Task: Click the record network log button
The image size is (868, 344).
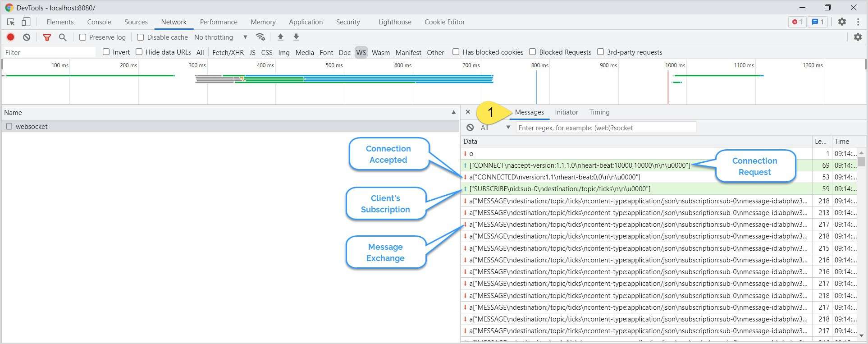Action: [x=11, y=37]
